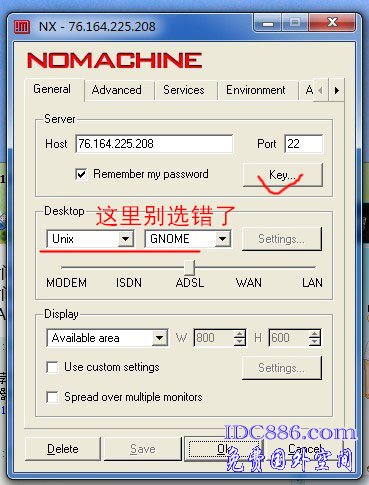Switch to the Advanced tab

click(x=117, y=90)
